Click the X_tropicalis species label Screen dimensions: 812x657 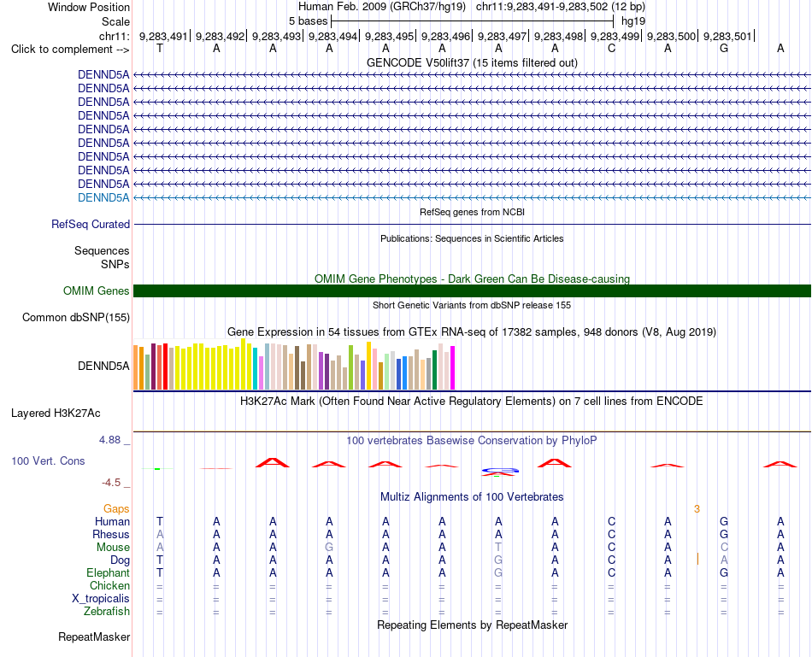101,599
